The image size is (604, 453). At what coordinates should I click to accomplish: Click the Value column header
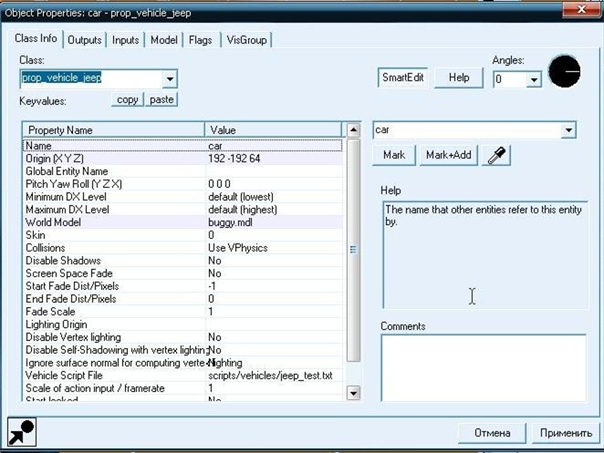click(273, 130)
